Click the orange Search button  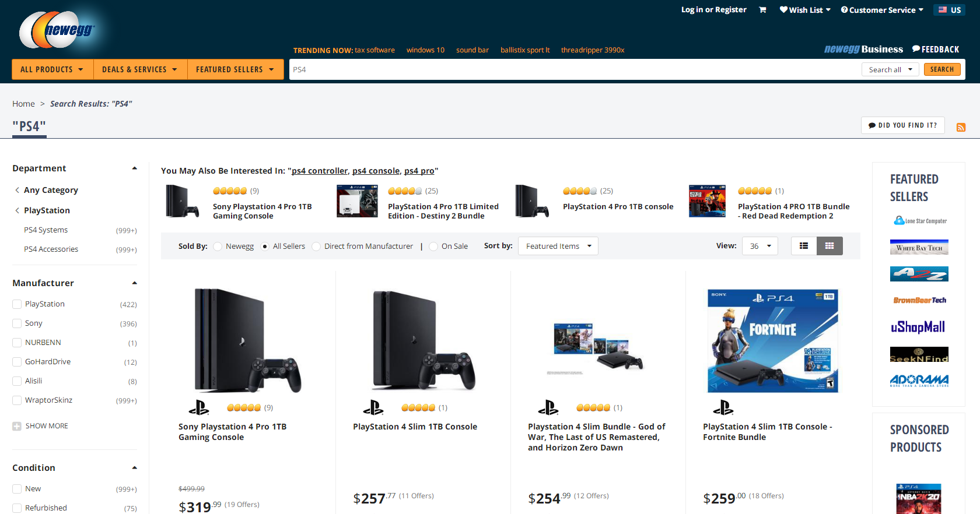[x=942, y=69]
